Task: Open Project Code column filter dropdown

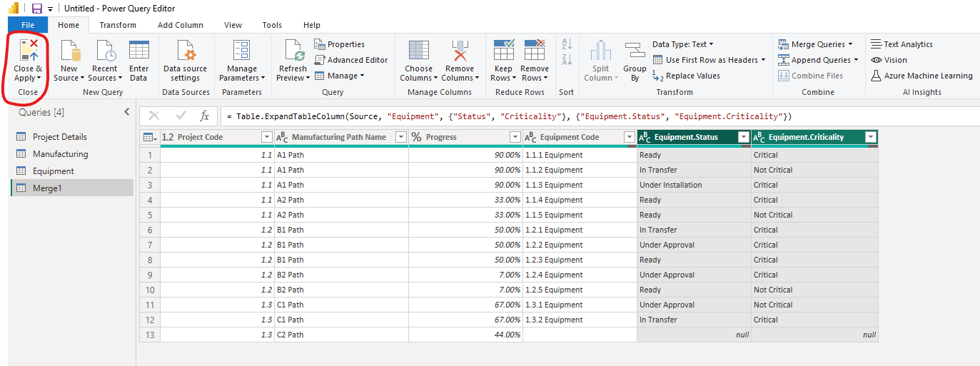Action: point(267,137)
